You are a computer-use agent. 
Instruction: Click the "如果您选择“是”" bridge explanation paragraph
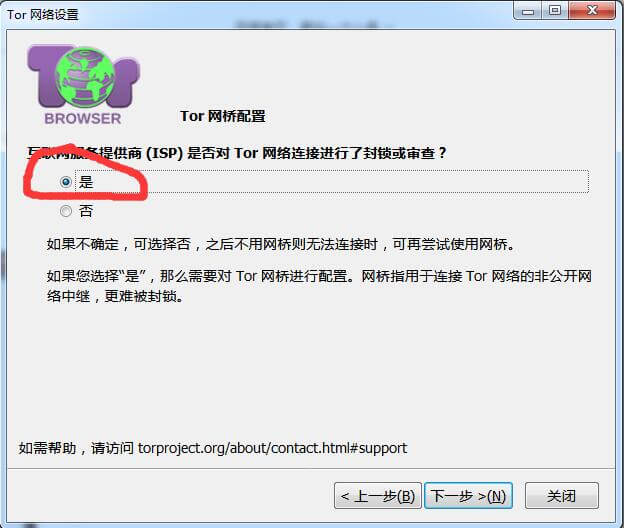[319, 286]
